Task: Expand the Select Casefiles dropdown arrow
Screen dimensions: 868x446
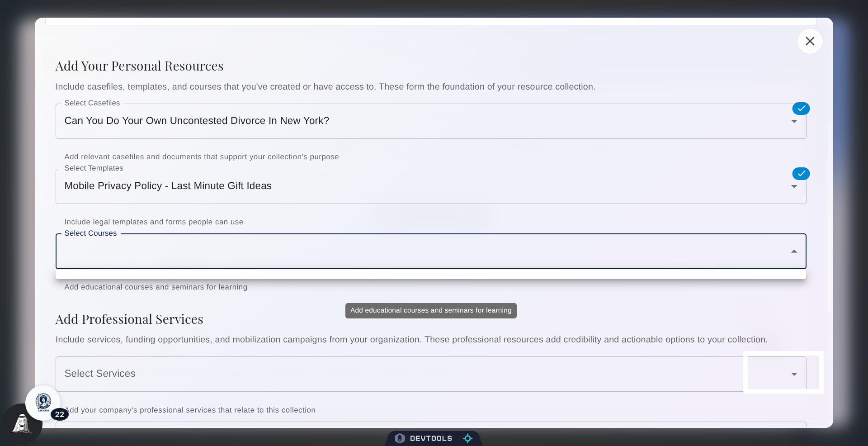Action: coord(794,122)
